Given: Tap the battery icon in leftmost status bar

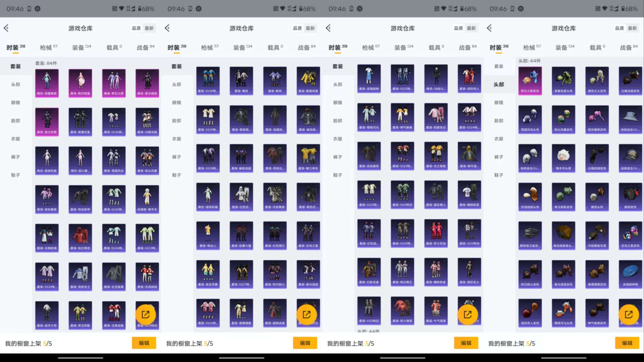Looking at the screenshot, I should tap(140, 9).
